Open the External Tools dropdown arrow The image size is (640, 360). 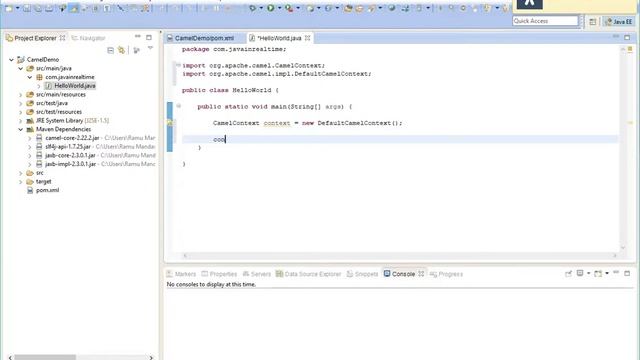(x=298, y=8)
